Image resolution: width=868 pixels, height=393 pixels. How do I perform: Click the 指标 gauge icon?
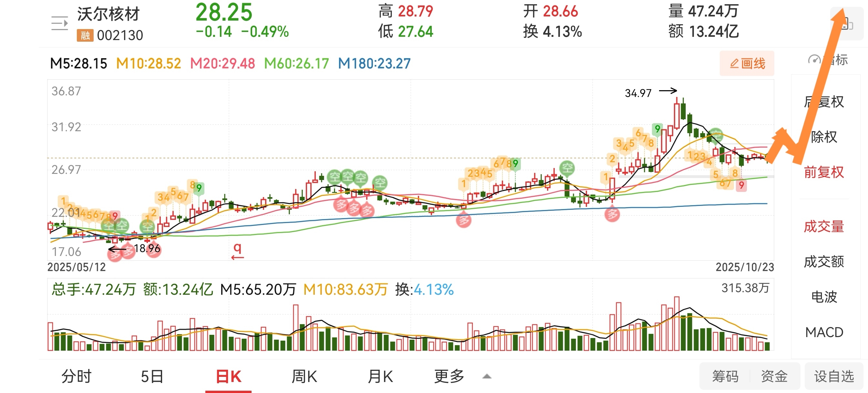(x=814, y=60)
